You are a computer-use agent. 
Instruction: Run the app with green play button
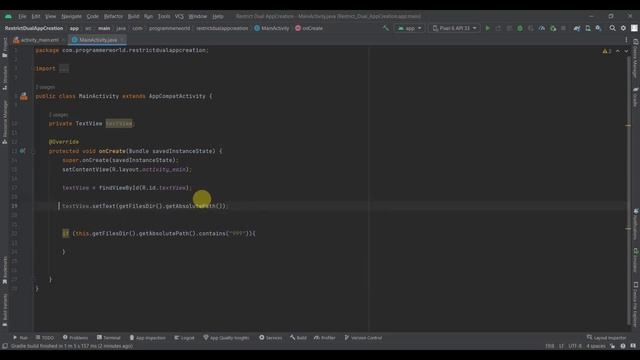(x=487, y=28)
